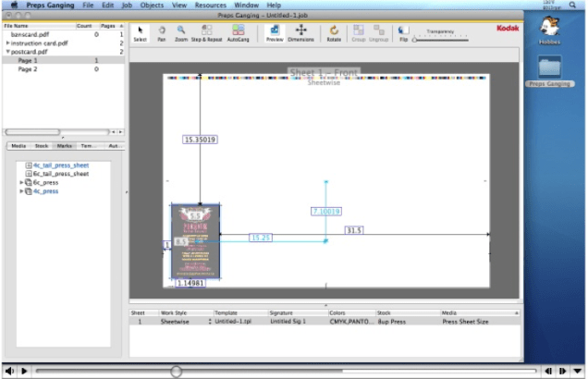Expand the 6c_press tree folder

pyautogui.click(x=22, y=182)
